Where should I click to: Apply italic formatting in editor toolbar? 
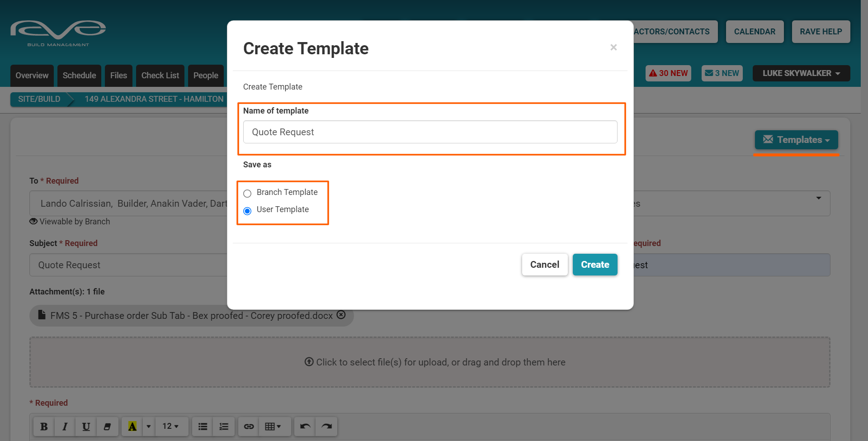coord(65,427)
